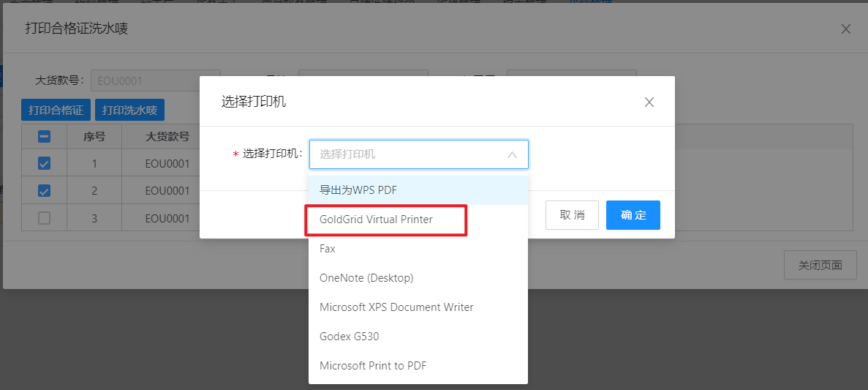This screenshot has width=868, height=390.
Task: Collapse the 选择打印机 dropdown arrow
Action: click(512, 154)
